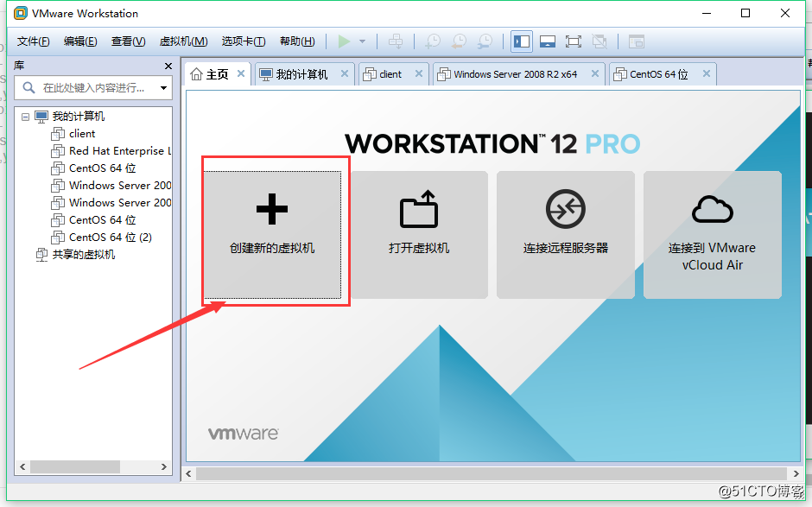This screenshot has height=507, width=812.
Task: Close the client tab
Action: point(419,73)
